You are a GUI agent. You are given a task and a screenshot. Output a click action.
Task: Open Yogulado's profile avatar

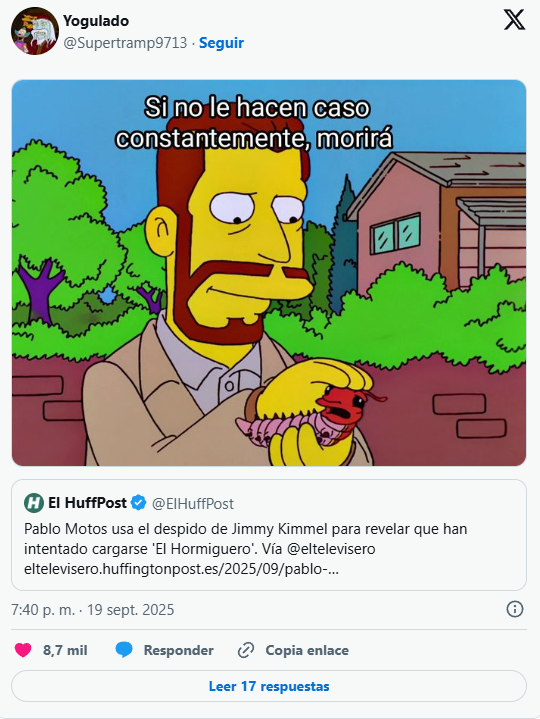pos(35,31)
